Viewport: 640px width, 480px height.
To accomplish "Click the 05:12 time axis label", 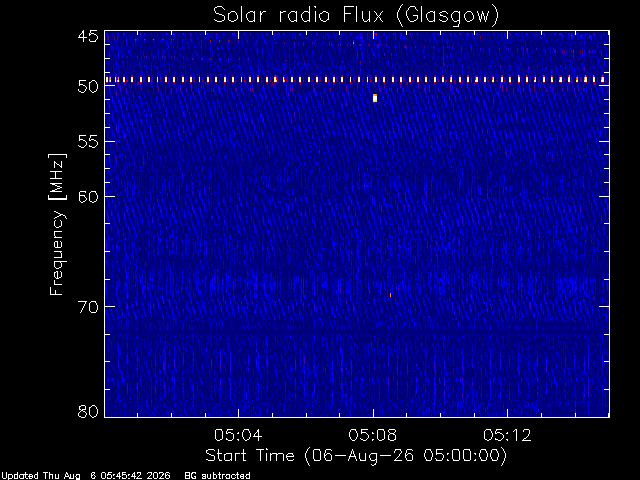I will pyautogui.click(x=507, y=435).
